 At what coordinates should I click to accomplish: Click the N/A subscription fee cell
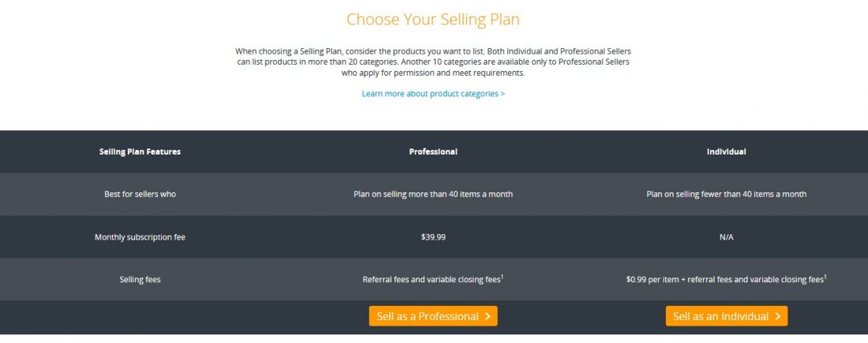click(726, 237)
